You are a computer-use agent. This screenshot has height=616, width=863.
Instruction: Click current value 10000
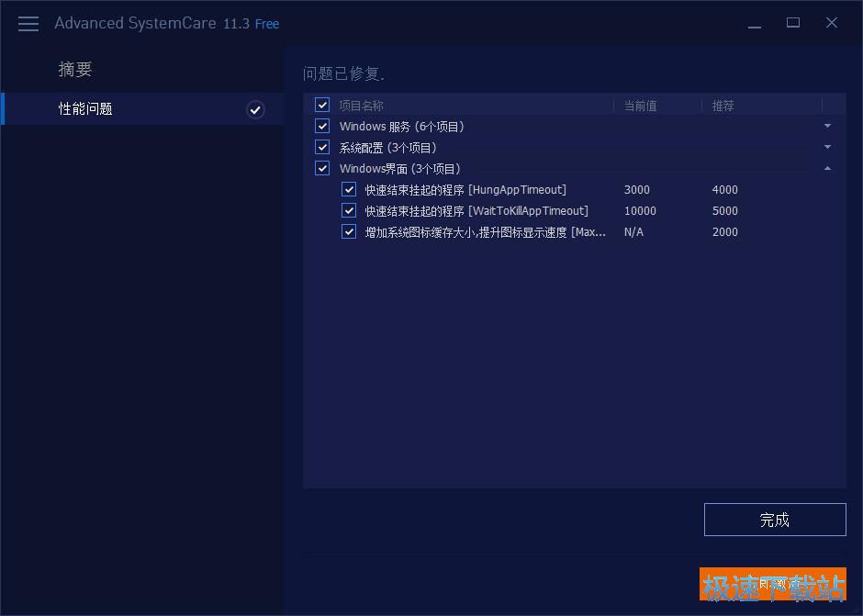coord(640,210)
